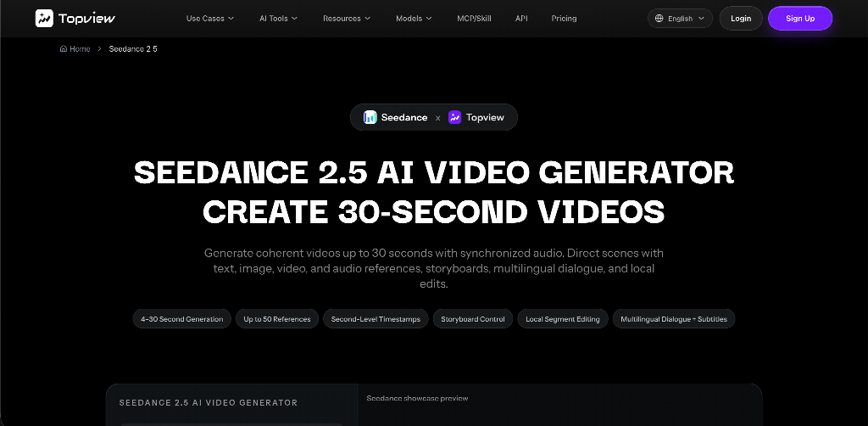Select the Multilingual Dialogue + Subtitles tag
Screen dimensions: 868x426
tap(674, 318)
